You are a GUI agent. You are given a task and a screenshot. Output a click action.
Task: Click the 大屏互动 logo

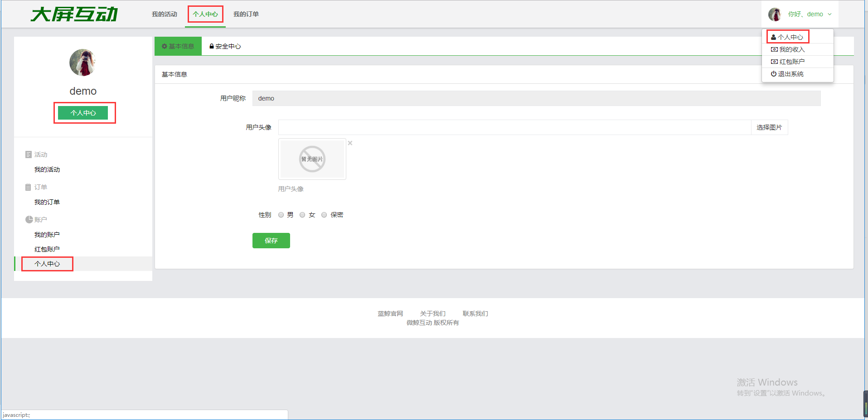pyautogui.click(x=74, y=14)
